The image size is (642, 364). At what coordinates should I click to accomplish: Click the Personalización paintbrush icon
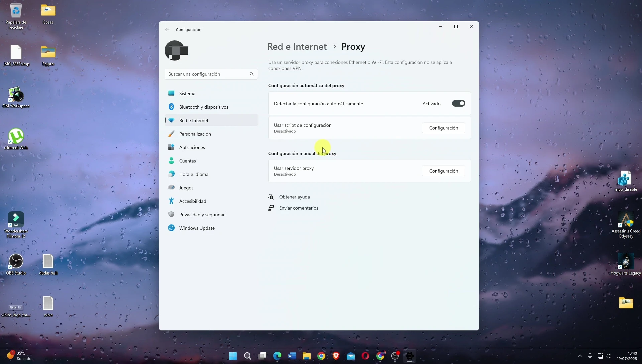coord(171,134)
